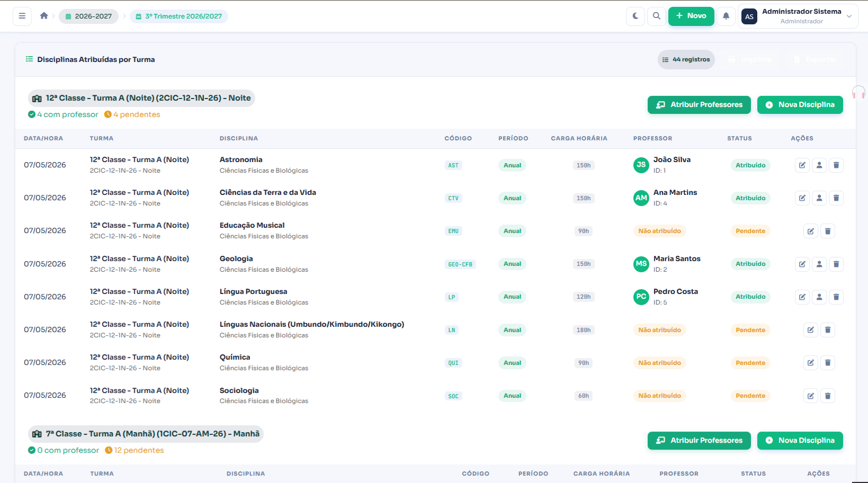Click Atribuir Professores for 7ª Classe
Viewport: 868px width, 483px height.
(699, 441)
